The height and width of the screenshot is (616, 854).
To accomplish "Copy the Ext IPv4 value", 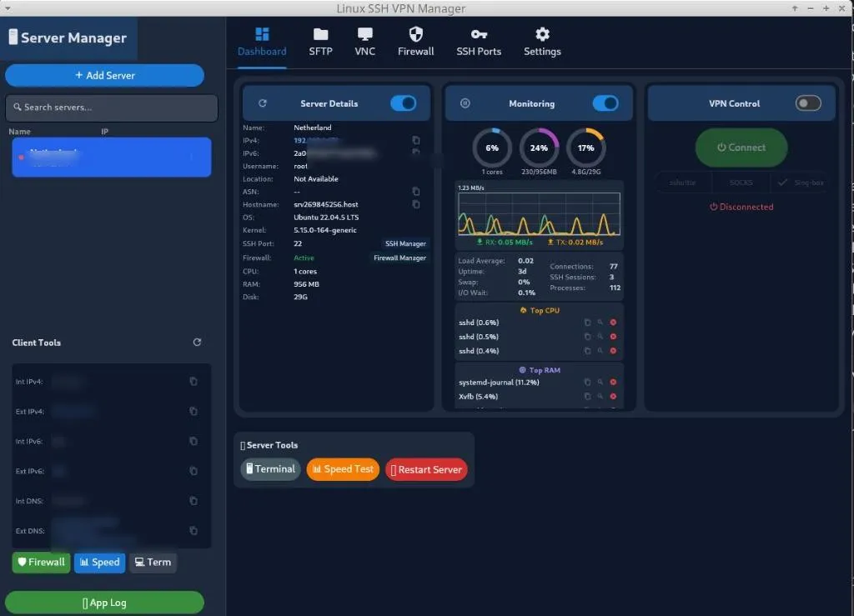I will point(193,412).
